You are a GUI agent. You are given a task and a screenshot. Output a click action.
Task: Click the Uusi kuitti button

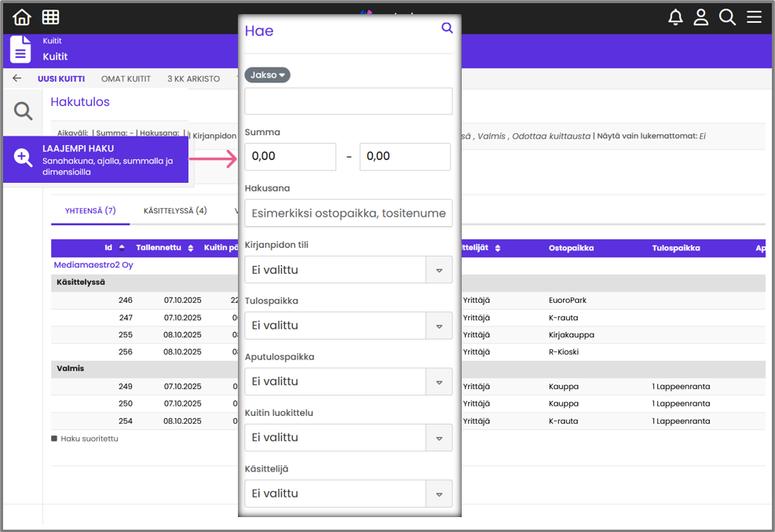tap(61, 79)
